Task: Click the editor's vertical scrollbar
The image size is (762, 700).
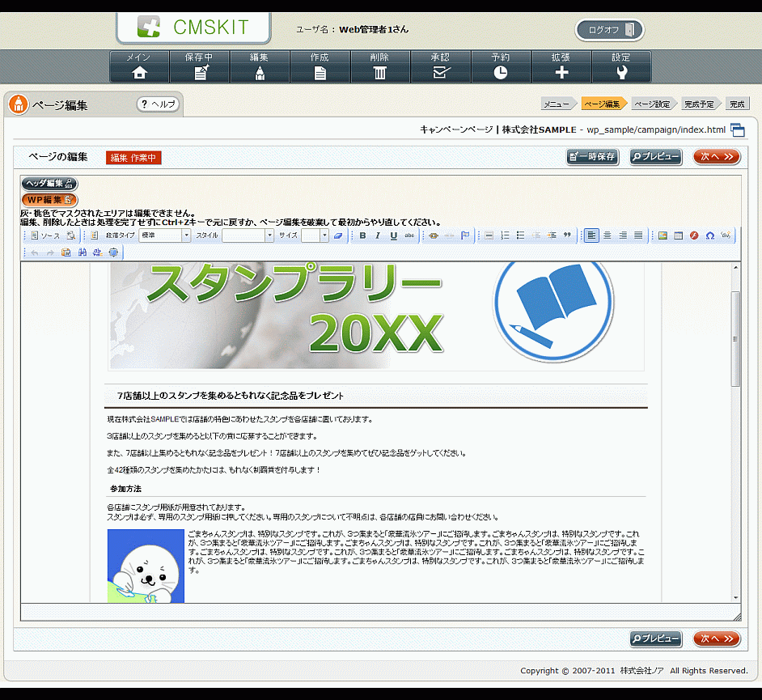Action: point(735,339)
